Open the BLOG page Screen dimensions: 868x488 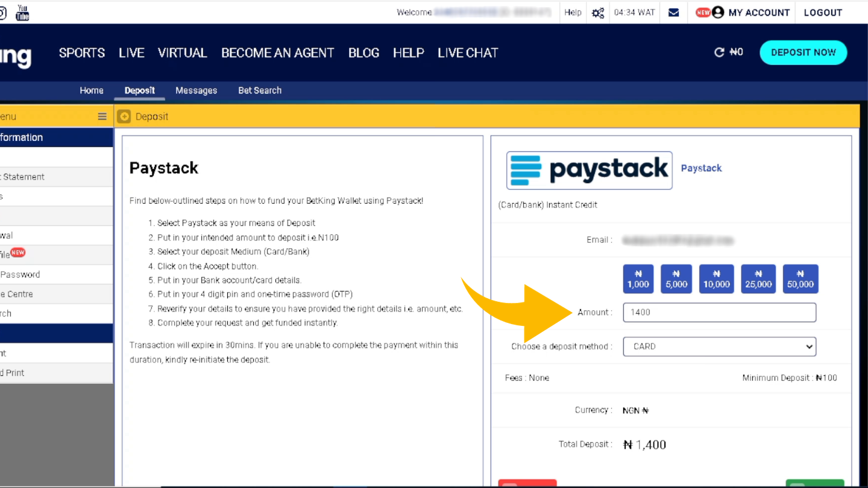(364, 53)
